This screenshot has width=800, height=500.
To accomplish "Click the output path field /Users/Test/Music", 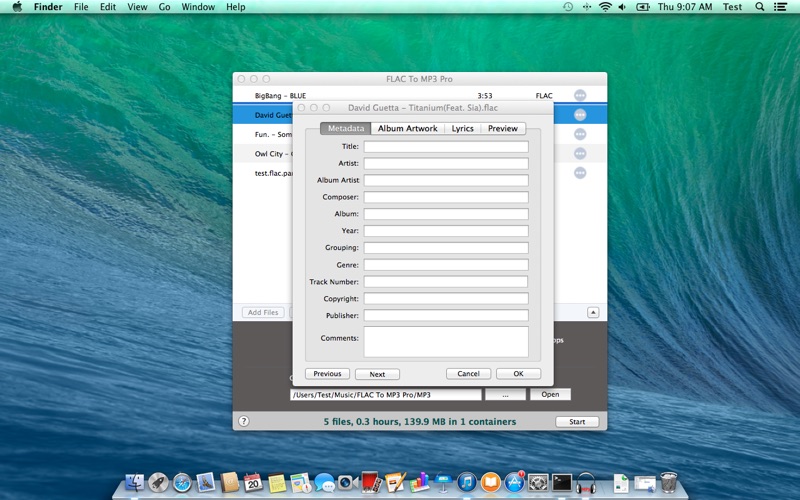I will point(386,394).
